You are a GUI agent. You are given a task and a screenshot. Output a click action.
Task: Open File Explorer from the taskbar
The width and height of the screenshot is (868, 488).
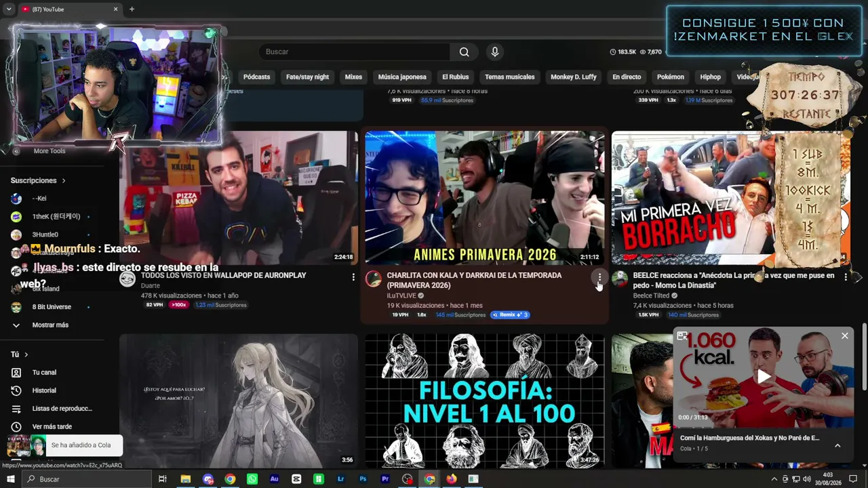click(x=185, y=479)
